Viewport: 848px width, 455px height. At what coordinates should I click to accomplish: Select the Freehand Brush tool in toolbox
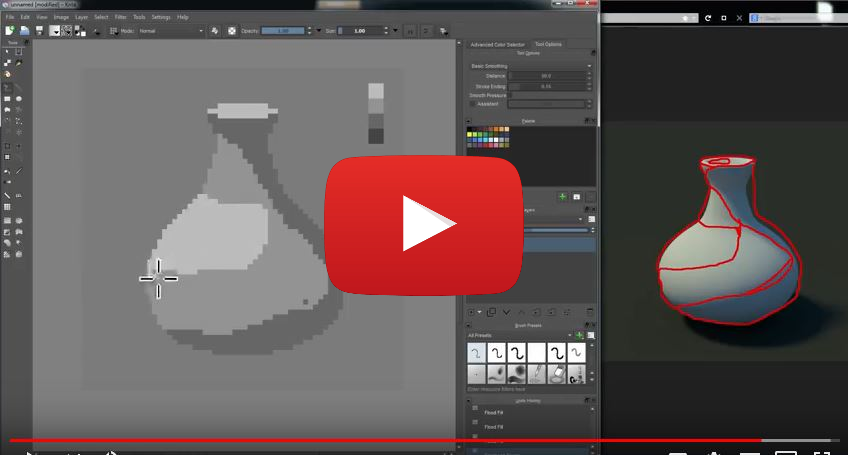pos(7,88)
